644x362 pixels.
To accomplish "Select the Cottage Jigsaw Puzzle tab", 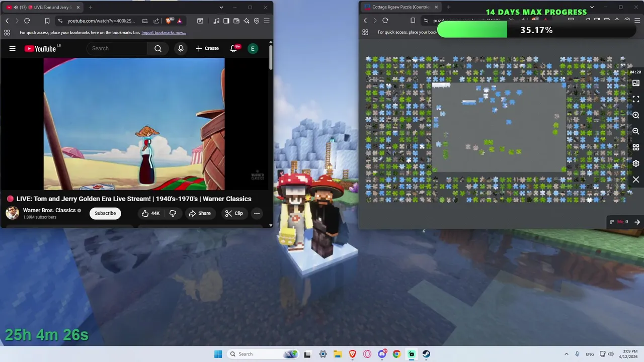I will 401,7.
